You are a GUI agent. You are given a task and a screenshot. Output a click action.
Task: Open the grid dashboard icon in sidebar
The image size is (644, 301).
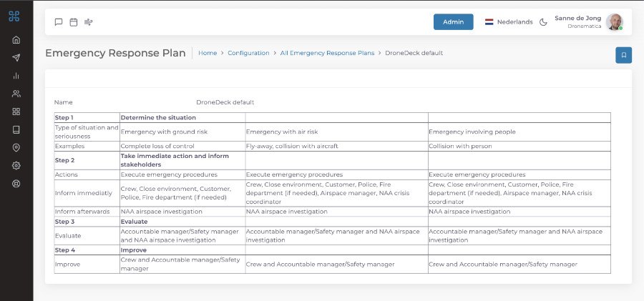[x=16, y=112]
